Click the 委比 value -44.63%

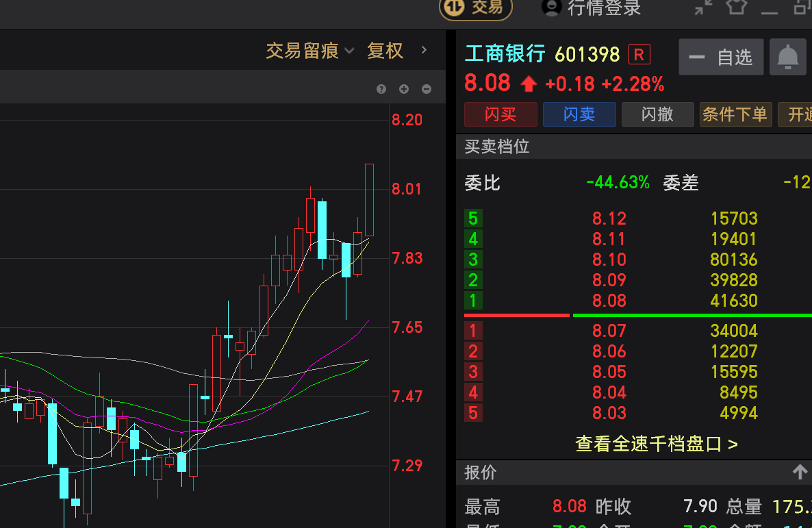618,182
